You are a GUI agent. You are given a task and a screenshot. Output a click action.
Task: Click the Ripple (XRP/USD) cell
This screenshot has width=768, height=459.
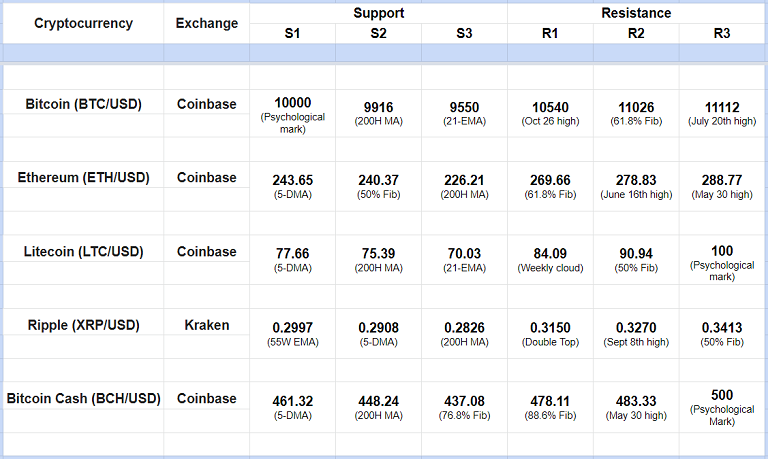click(83, 325)
